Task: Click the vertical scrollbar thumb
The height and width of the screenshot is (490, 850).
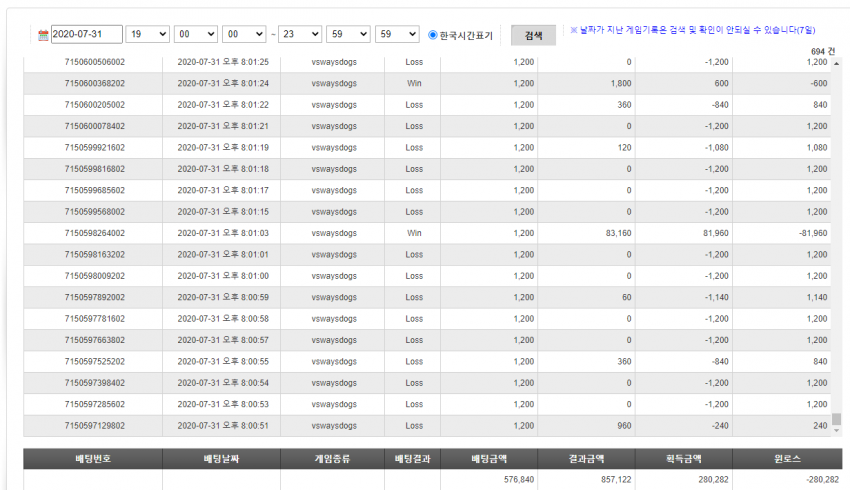Action: [836, 419]
